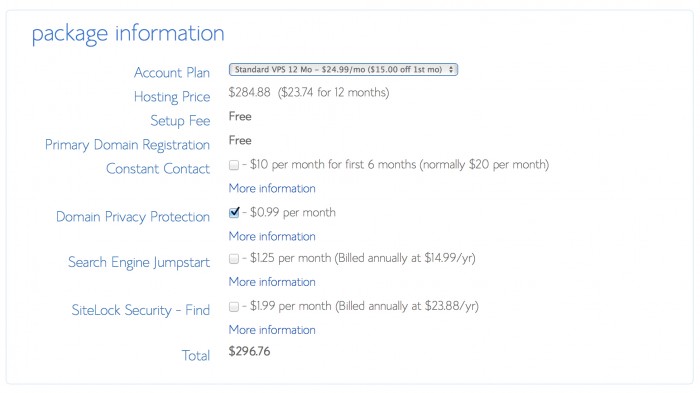Open More information under Domain Privacy Protection
The width and height of the screenshot is (700, 393).
pos(272,236)
